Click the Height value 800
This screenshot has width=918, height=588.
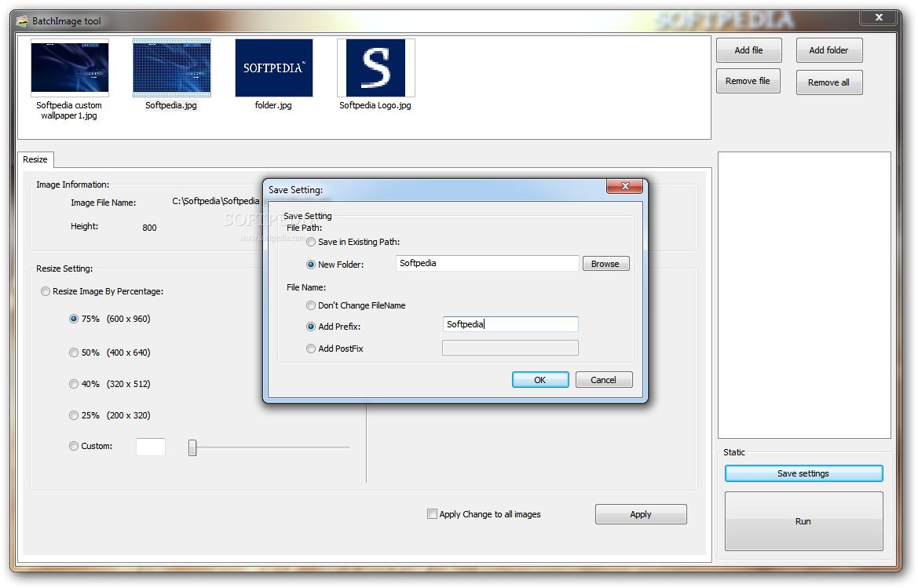pyautogui.click(x=149, y=228)
